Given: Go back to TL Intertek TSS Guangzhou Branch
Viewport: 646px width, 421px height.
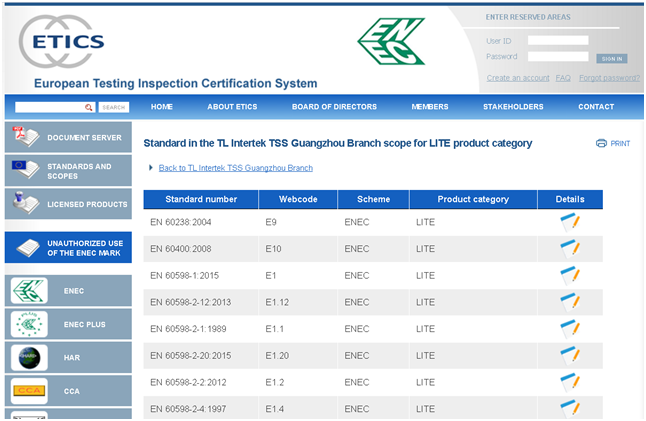Looking at the screenshot, I should pyautogui.click(x=236, y=168).
